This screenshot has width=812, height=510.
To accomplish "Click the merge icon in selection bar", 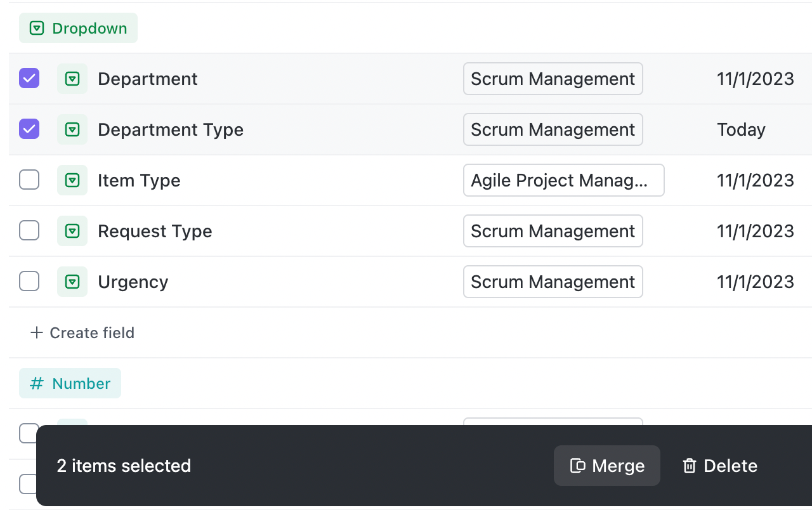I will click(x=577, y=466).
